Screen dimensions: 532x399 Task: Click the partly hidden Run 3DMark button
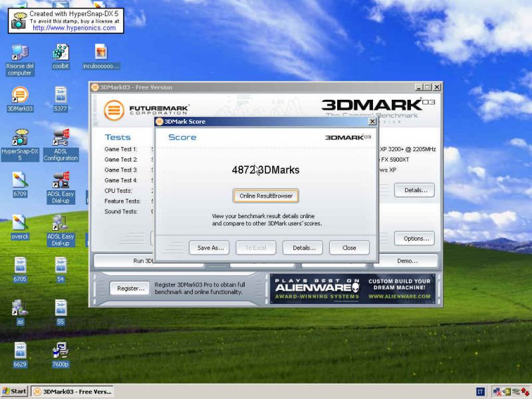(124, 261)
